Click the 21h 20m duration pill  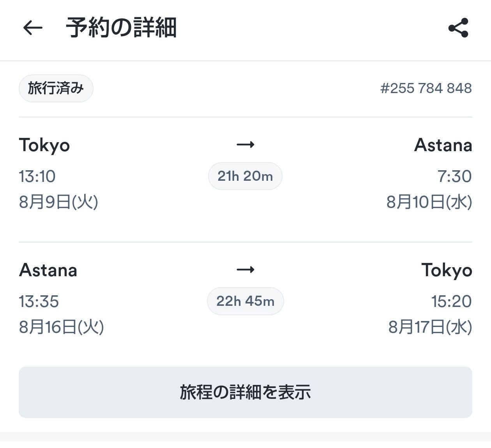[x=245, y=176]
